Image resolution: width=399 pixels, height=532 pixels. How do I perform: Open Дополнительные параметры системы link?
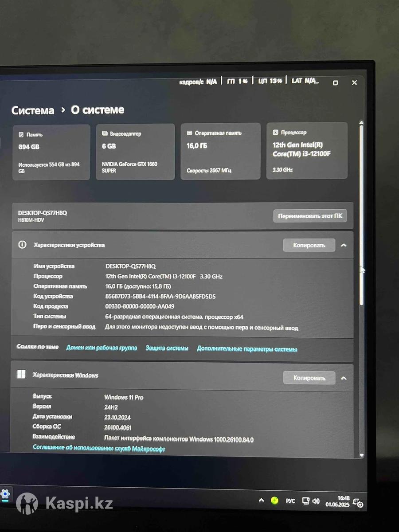click(x=247, y=349)
